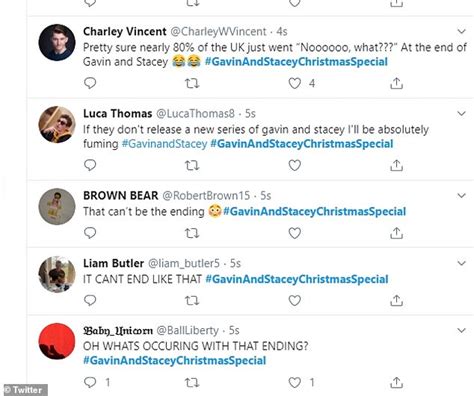Image resolution: width=474 pixels, height=396 pixels.
Task: Open options chevron on Charley Vincent's tweet
Action: (x=461, y=31)
